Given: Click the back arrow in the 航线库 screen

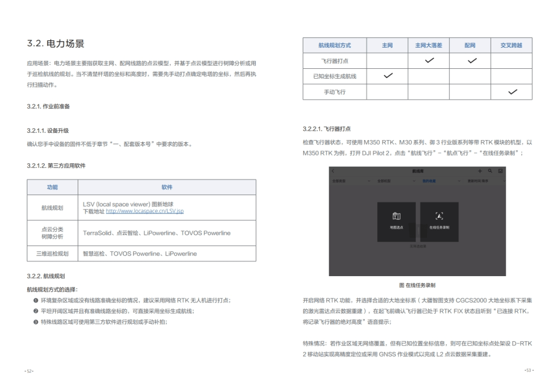Looking at the screenshot, I should [x=333, y=171].
